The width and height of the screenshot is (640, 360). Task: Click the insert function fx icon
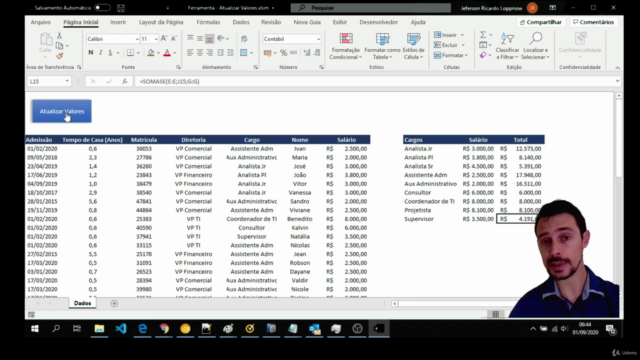pos(124,81)
